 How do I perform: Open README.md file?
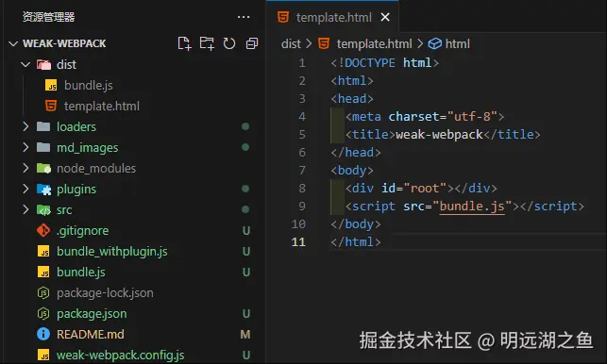[x=91, y=334]
